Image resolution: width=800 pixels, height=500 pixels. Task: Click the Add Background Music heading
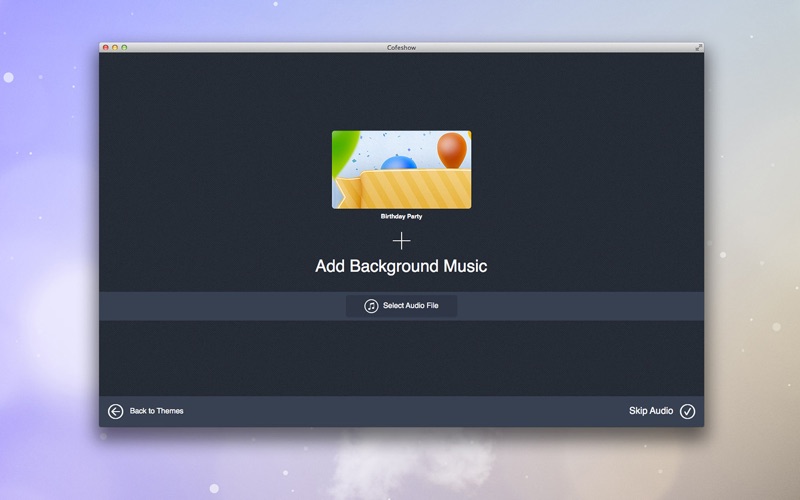401,266
